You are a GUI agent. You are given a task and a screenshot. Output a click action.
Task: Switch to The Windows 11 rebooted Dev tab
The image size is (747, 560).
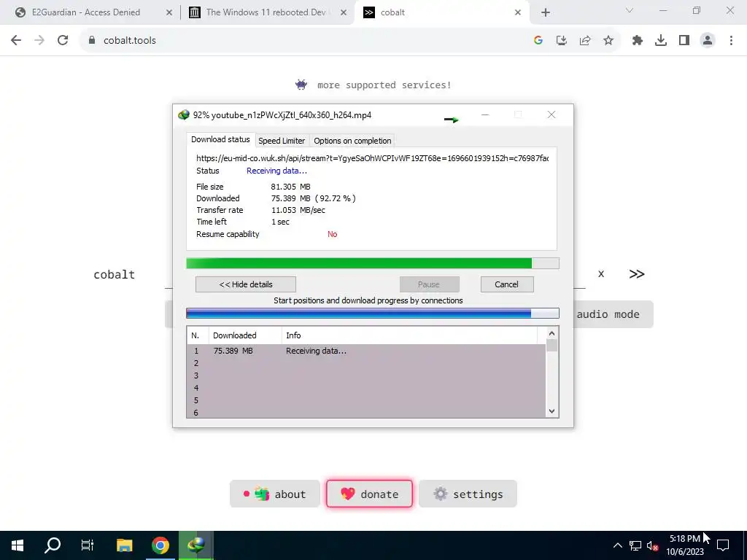click(267, 12)
